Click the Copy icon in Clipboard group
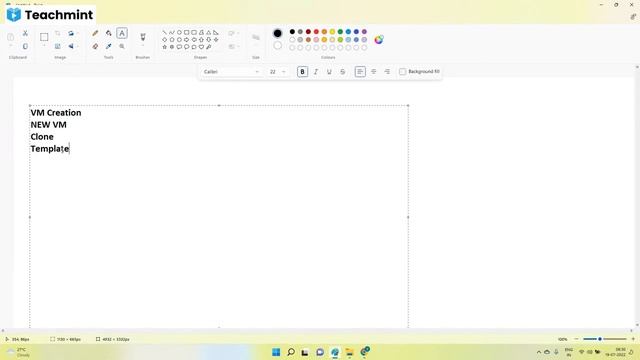This screenshot has height=360, width=640. [25, 47]
